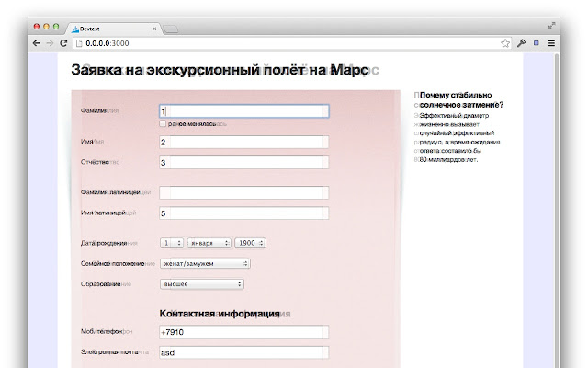Click the 'Семейное положение' label
Viewport: 588px width, 368px height.
[112, 264]
